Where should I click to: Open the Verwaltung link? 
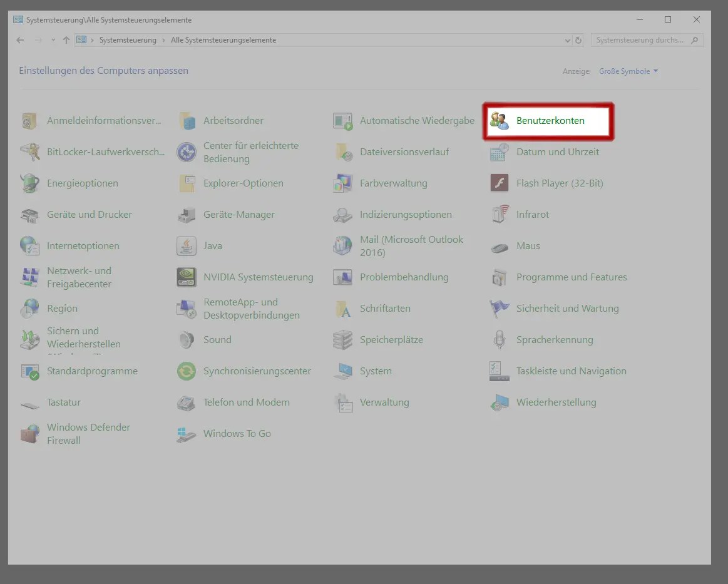pos(384,402)
